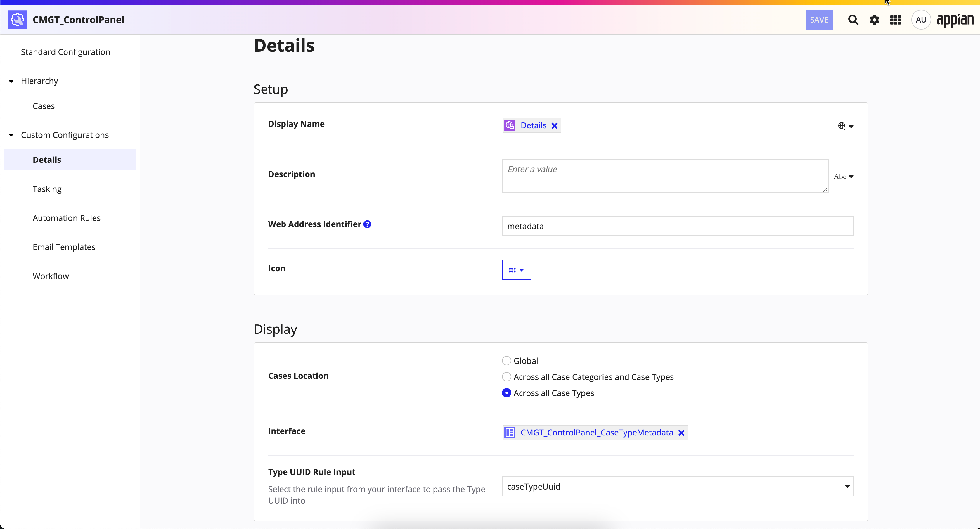
Task: Open Email Templates in sidebar
Action: coord(64,247)
